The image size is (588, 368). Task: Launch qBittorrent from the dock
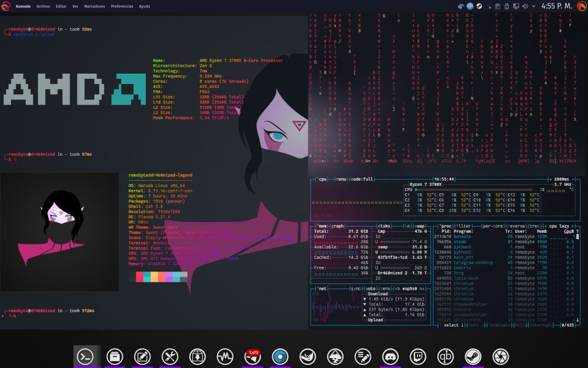point(445,356)
